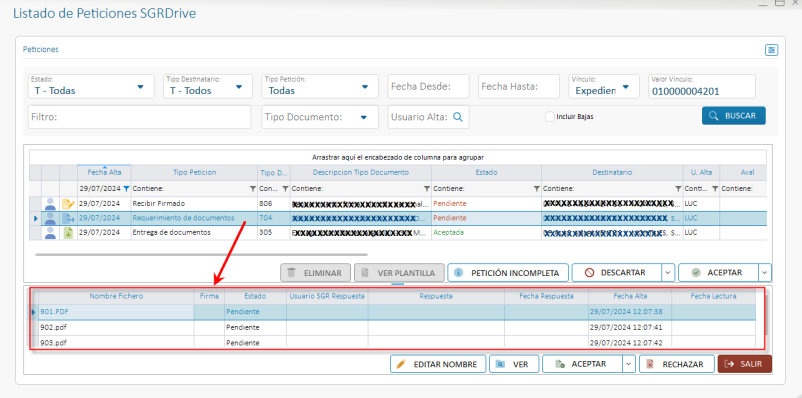Open the Tipo Petición dropdown showing Todas
Viewport: 802px width, 398px height.
[x=320, y=86]
